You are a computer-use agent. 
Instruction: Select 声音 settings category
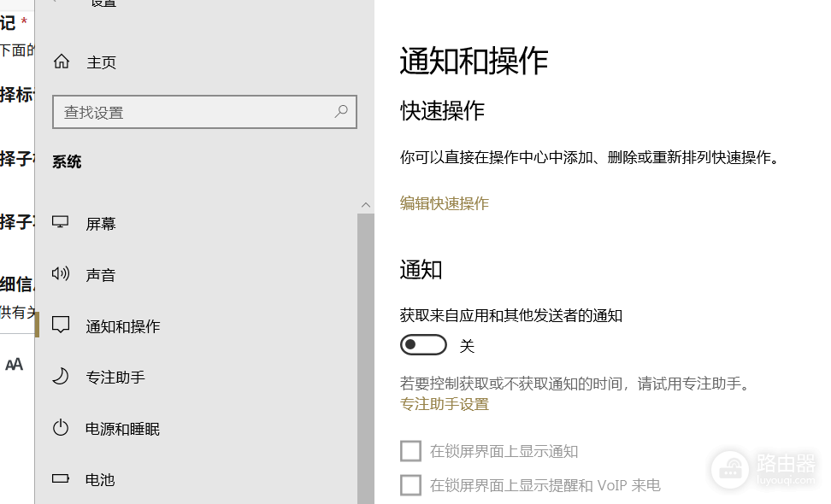(x=101, y=275)
